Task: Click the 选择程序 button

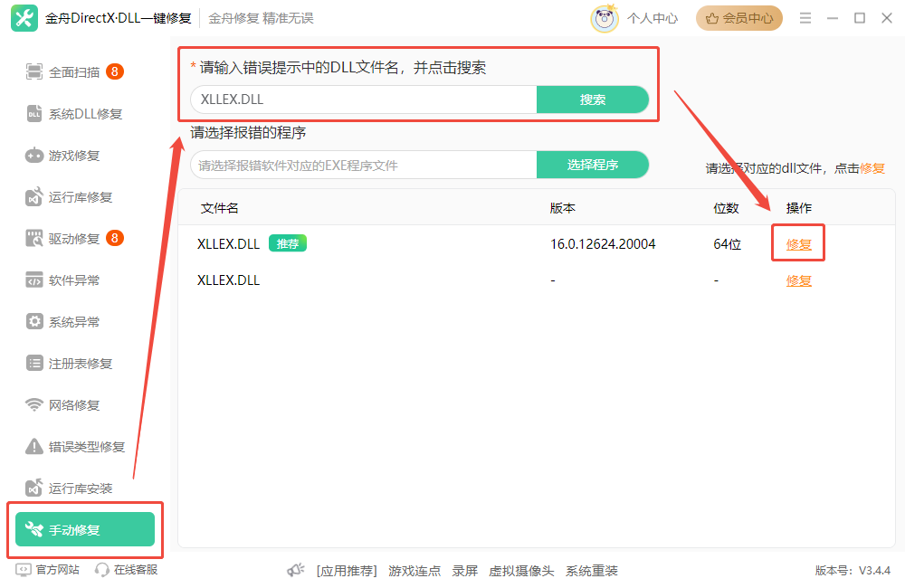Action: click(593, 165)
